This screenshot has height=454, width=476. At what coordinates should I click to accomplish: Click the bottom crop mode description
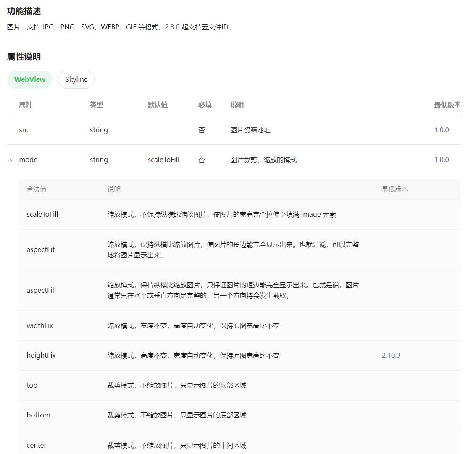pyautogui.click(x=177, y=415)
